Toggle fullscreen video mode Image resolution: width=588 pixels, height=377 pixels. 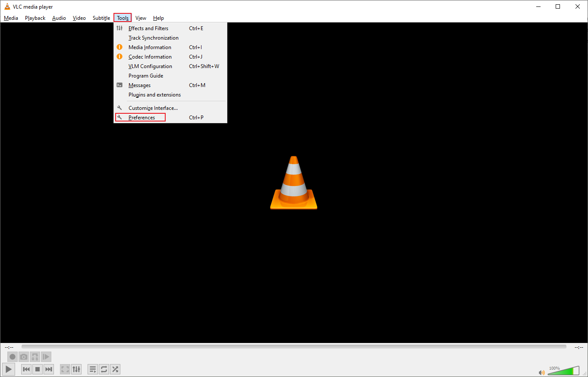pos(65,369)
